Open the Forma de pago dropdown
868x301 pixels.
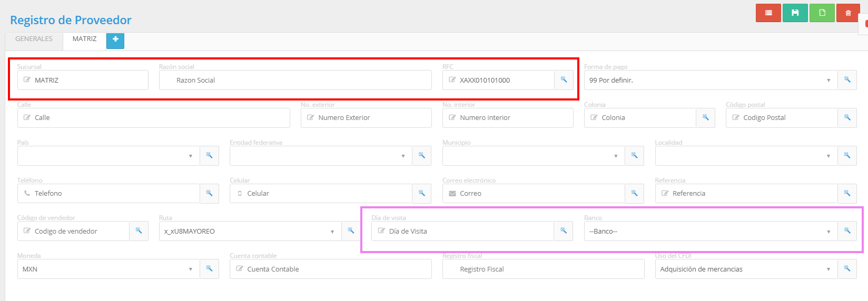711,80
